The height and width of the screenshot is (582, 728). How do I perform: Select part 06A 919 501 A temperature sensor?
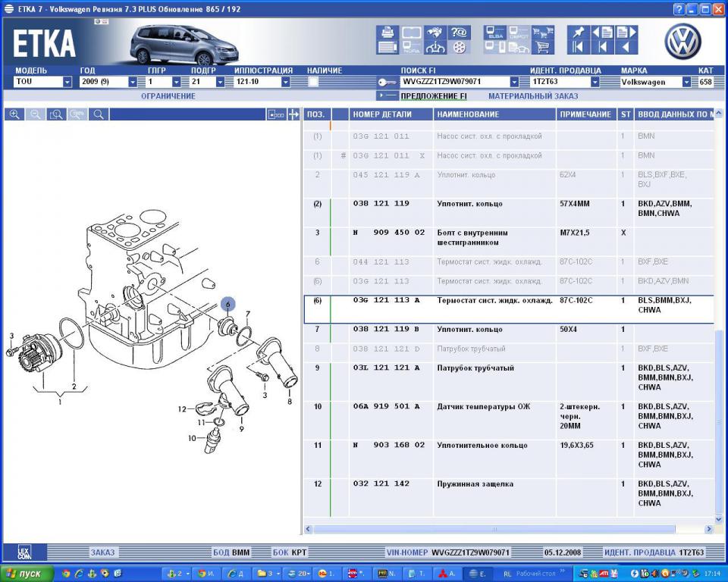pos(509,420)
